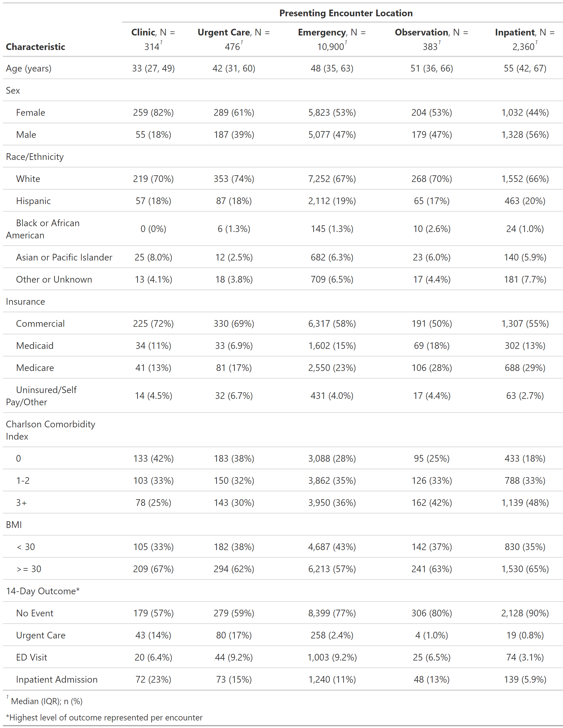Select the Race/Ethnicity section label
This screenshot has width=563, height=728.
[35, 157]
